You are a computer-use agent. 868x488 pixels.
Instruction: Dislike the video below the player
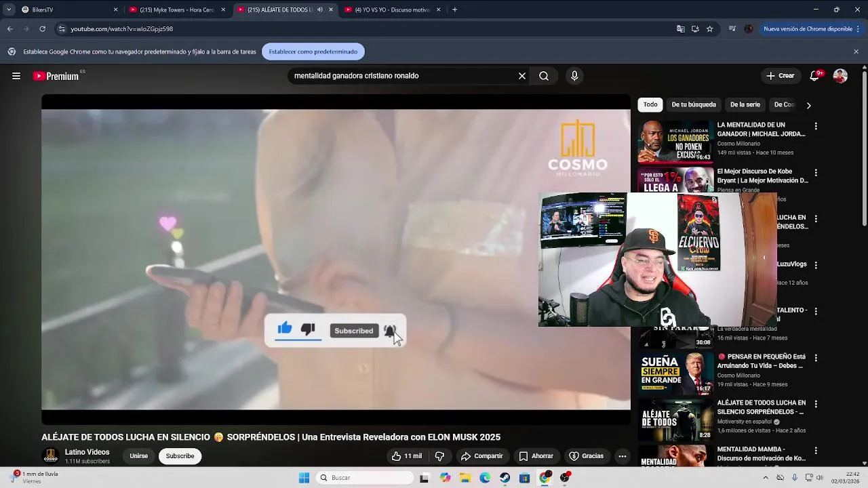tap(439, 456)
